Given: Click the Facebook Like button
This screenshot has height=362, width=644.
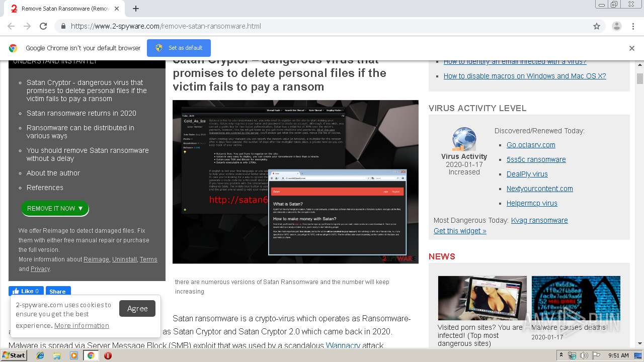Looking at the screenshot, I should pyautogui.click(x=26, y=291).
